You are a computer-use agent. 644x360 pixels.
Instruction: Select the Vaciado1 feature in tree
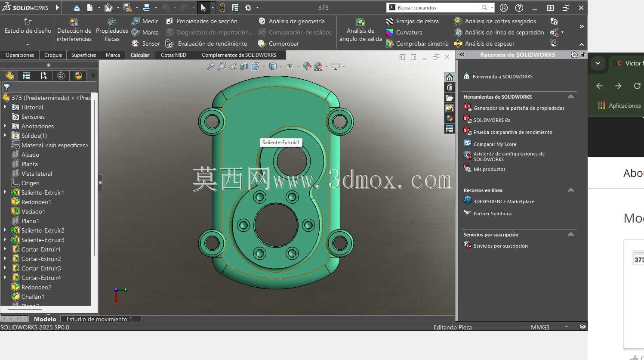click(33, 211)
